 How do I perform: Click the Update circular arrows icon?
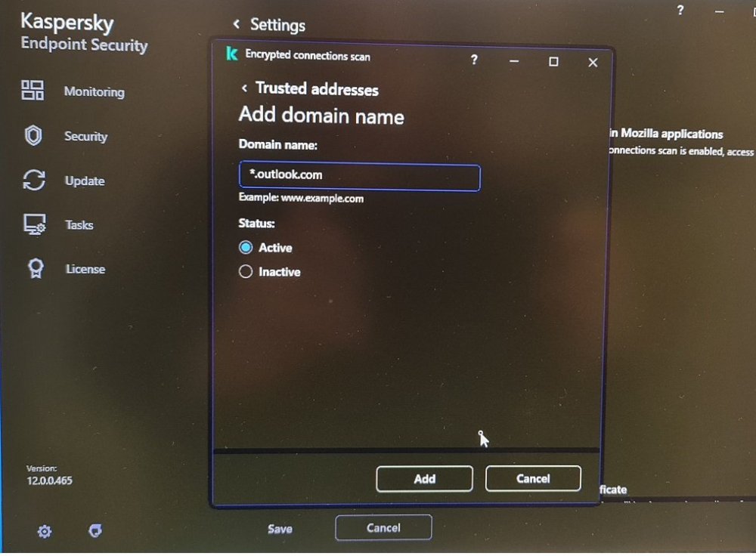pos(34,181)
